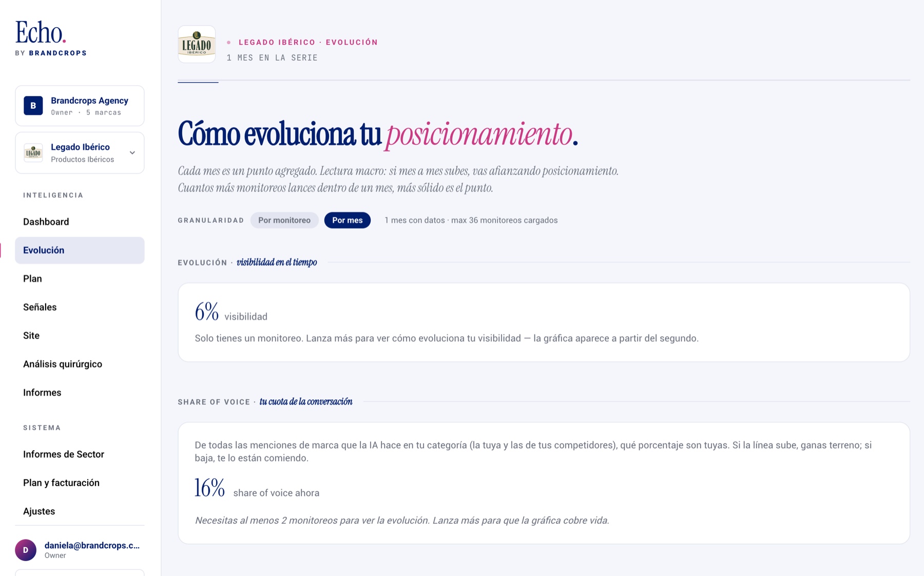
Task: Click the Brandcrops Agency B avatar icon
Action: click(33, 106)
